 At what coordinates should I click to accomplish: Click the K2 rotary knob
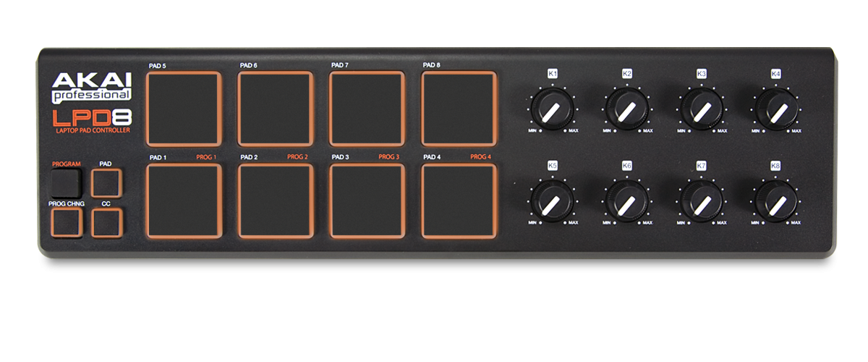tap(626, 110)
